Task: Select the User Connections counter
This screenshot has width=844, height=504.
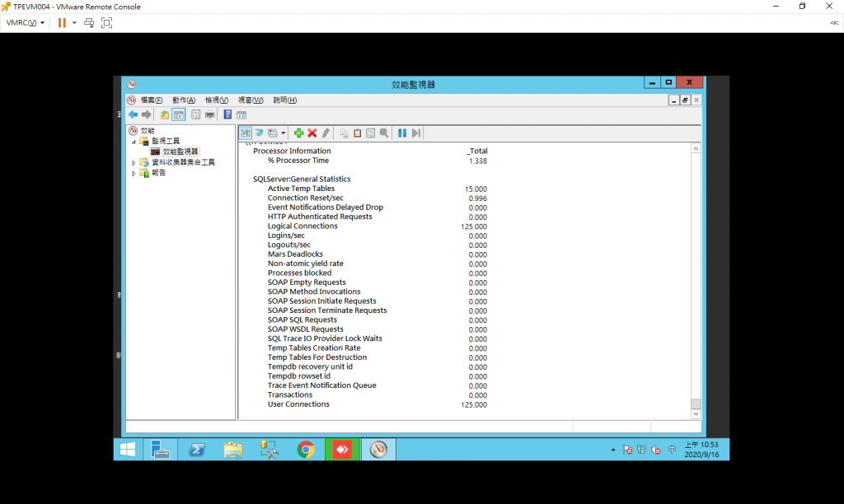Action: [x=298, y=404]
